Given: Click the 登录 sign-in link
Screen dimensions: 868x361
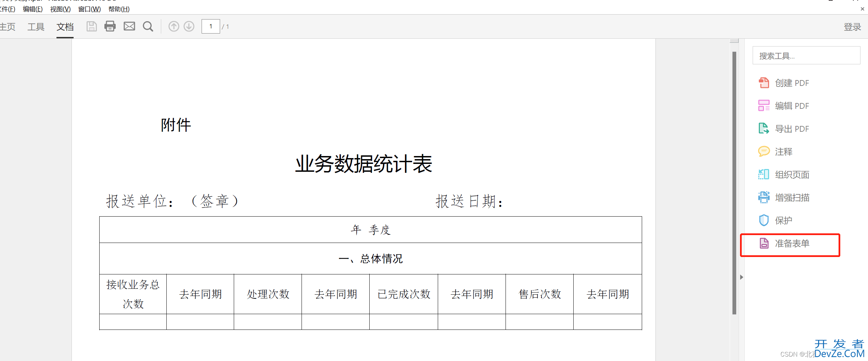Looking at the screenshot, I should [x=852, y=27].
